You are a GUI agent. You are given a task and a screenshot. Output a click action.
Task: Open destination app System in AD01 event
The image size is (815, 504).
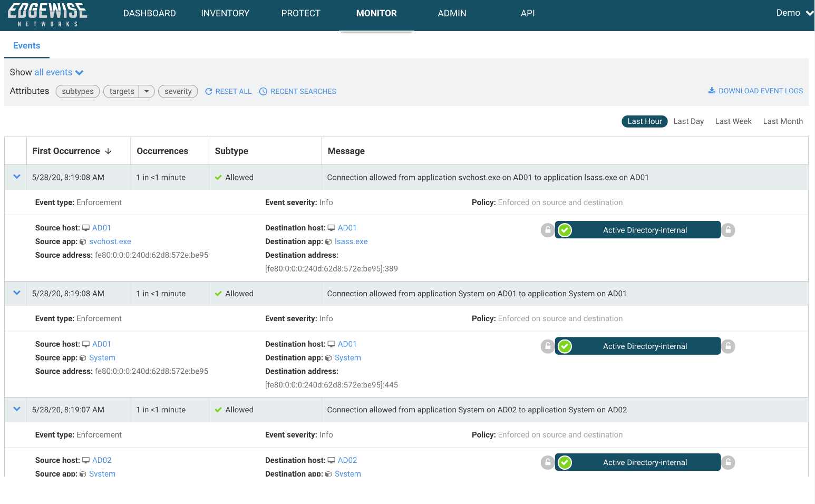(x=348, y=358)
